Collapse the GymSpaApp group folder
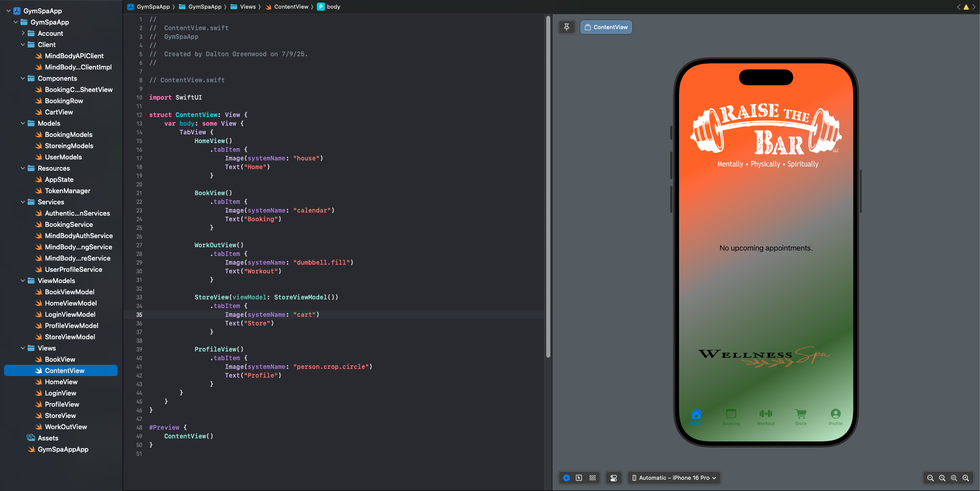Viewport: 980px width, 491px height. click(x=15, y=22)
